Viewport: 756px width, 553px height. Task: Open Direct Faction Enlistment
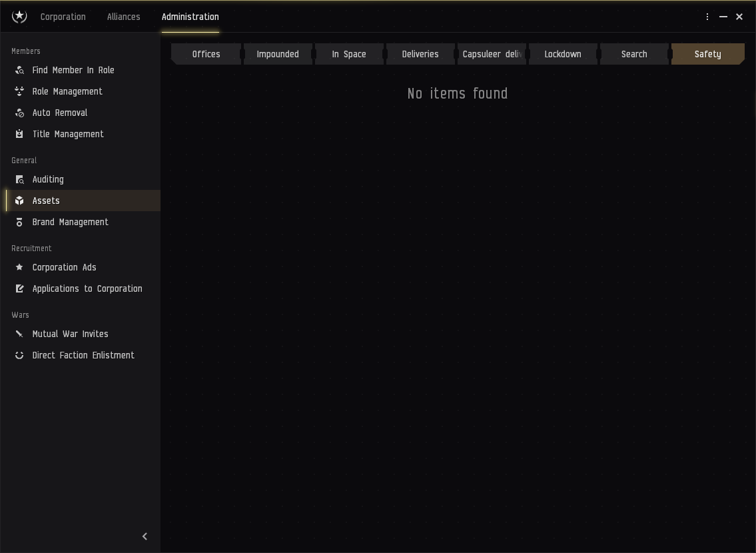83,355
